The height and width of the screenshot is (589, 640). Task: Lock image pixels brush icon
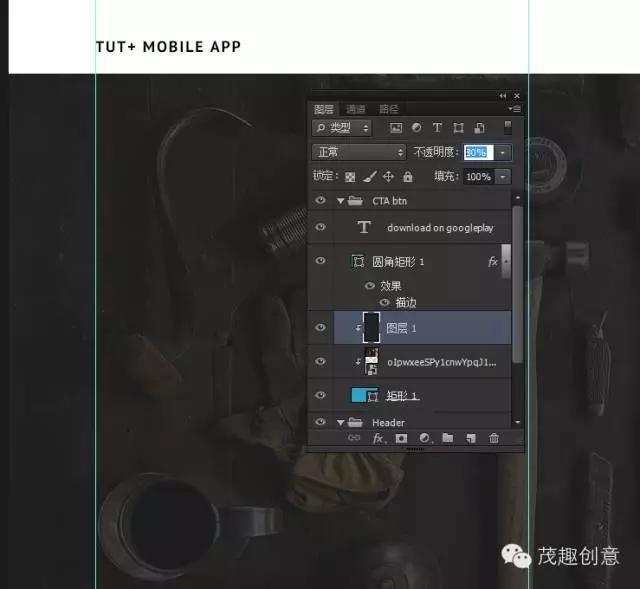(369, 177)
